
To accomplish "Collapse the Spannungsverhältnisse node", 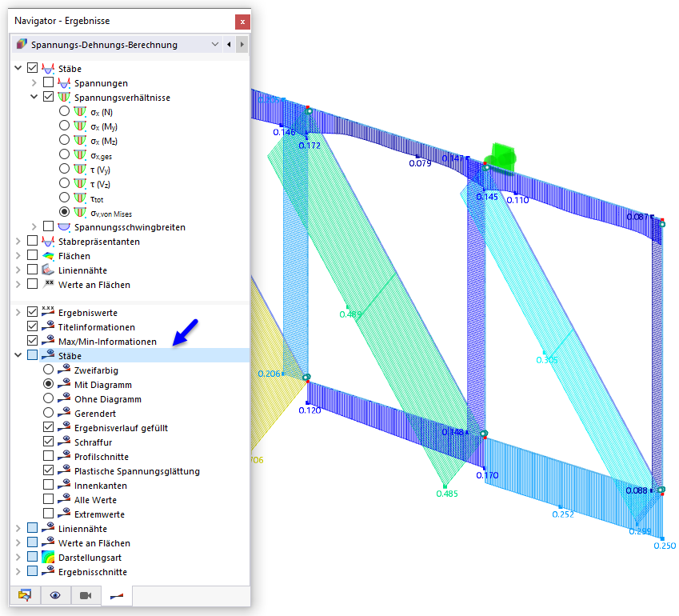I will tap(34, 97).
